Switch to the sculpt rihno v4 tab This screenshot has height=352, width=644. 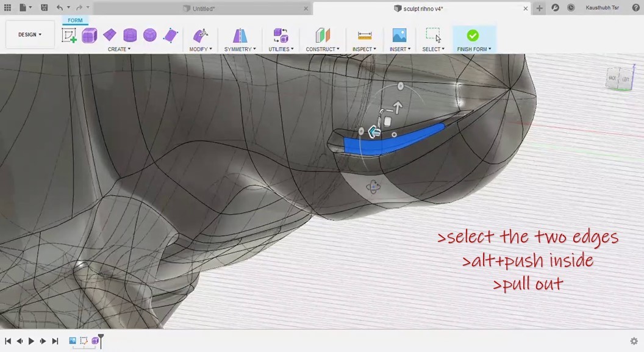422,9
